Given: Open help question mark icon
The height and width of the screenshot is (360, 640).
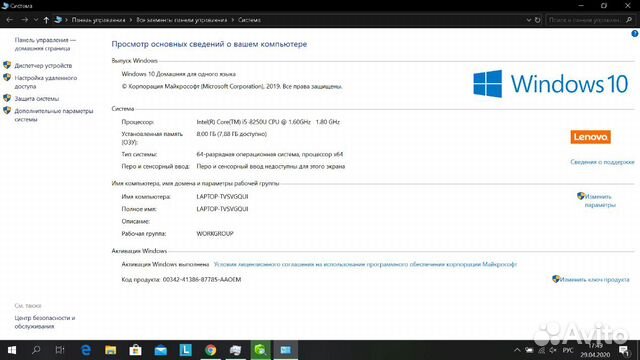Looking at the screenshot, I should click(x=635, y=33).
